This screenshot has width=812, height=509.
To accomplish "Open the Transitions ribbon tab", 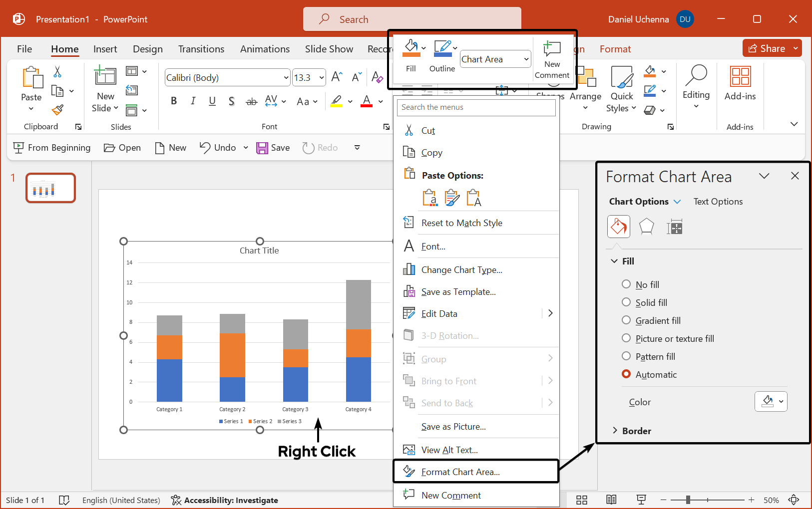I will [201, 49].
